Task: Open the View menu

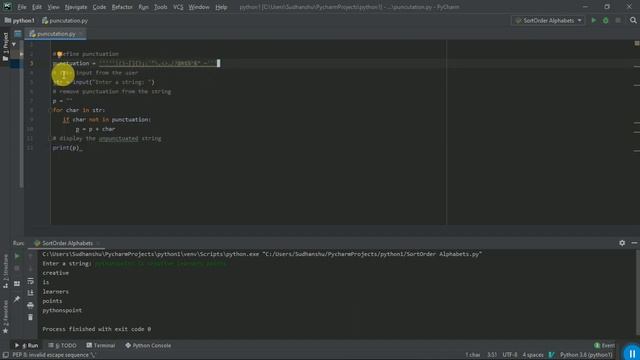Action: click(x=53, y=7)
